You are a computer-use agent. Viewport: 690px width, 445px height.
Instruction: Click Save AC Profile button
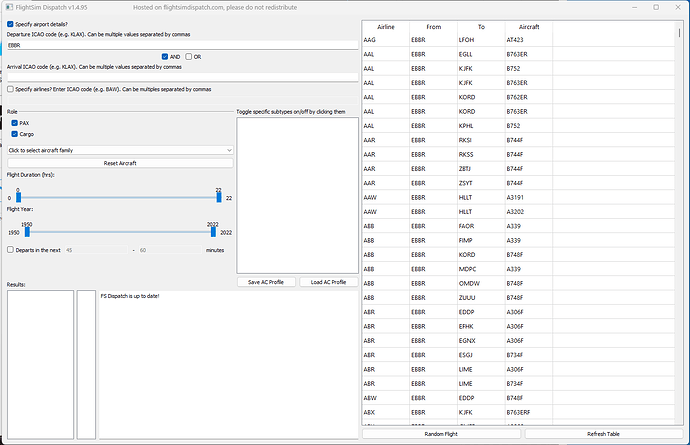(x=266, y=282)
